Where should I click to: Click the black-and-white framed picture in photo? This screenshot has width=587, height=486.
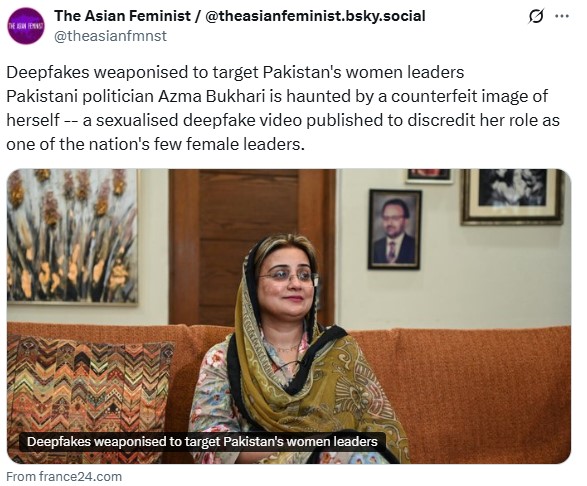(512, 197)
